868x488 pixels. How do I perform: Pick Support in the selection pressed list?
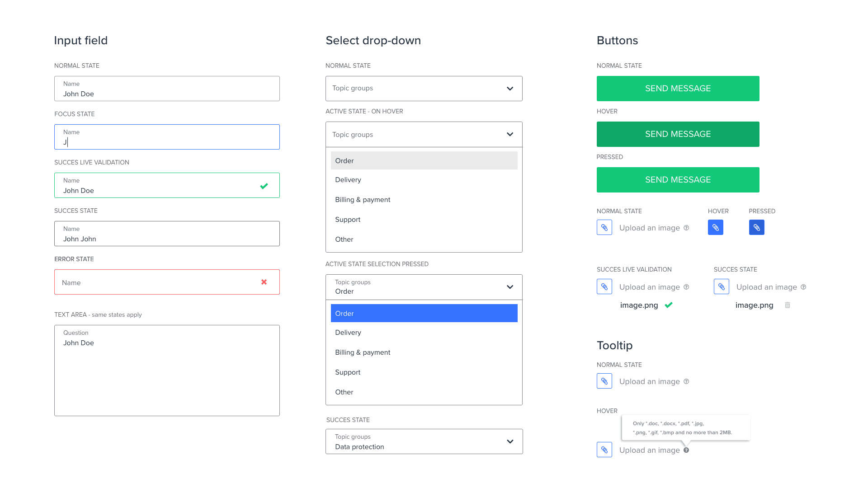348,372
